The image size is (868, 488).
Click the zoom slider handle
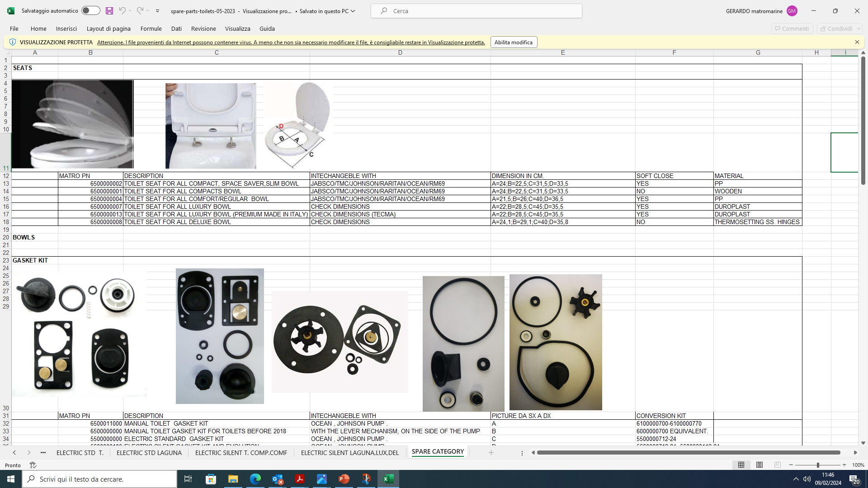point(818,465)
